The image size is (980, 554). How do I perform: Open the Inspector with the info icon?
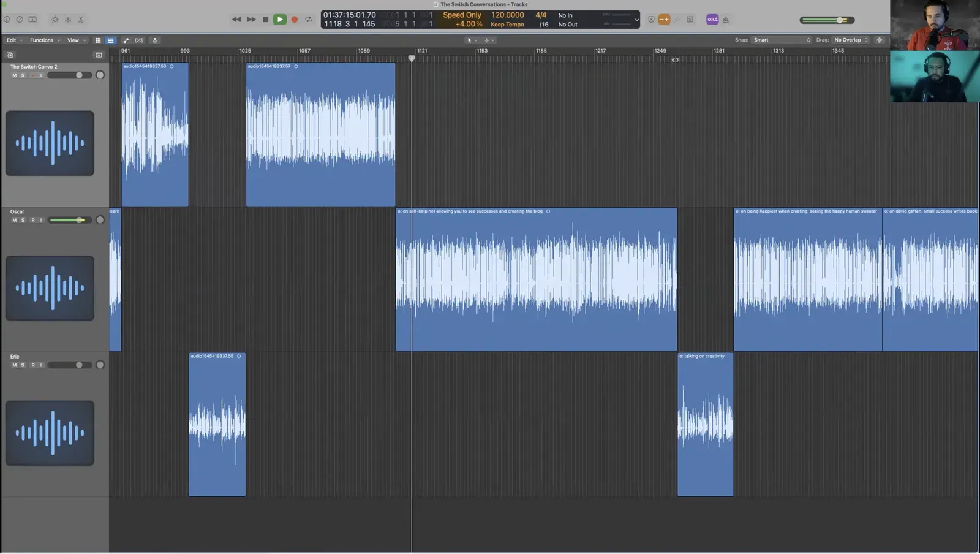pos(7,20)
